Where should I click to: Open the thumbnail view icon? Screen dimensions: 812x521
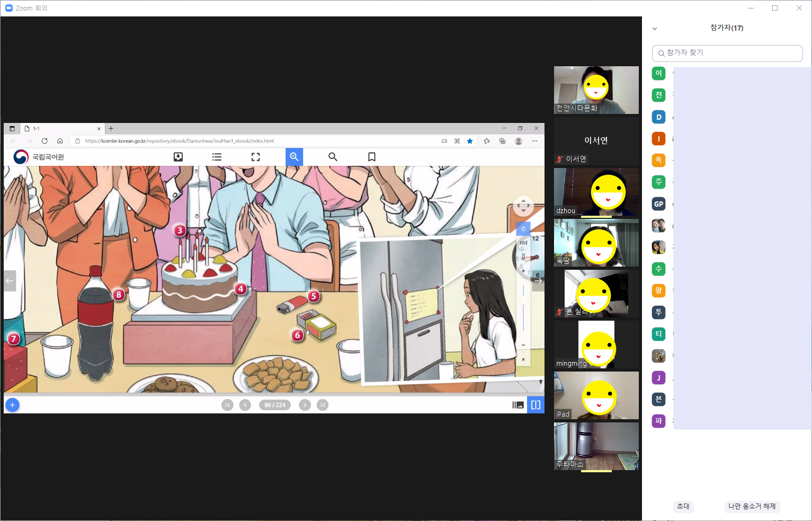coord(518,405)
